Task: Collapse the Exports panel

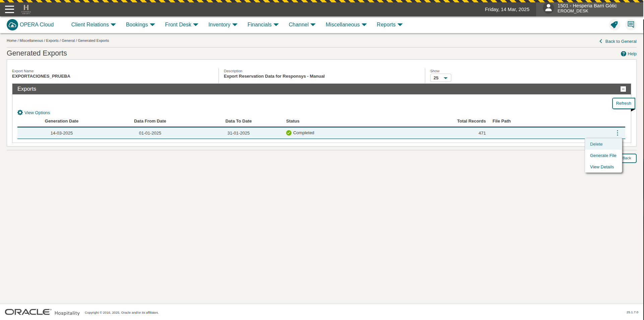Action: pyautogui.click(x=623, y=89)
